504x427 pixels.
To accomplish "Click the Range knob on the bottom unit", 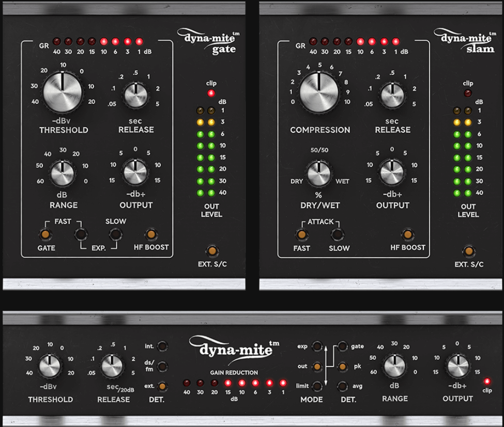I will click(394, 366).
